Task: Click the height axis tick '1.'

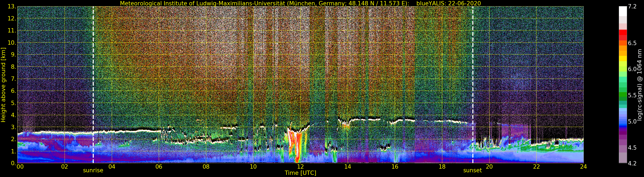Action: pos(14,151)
